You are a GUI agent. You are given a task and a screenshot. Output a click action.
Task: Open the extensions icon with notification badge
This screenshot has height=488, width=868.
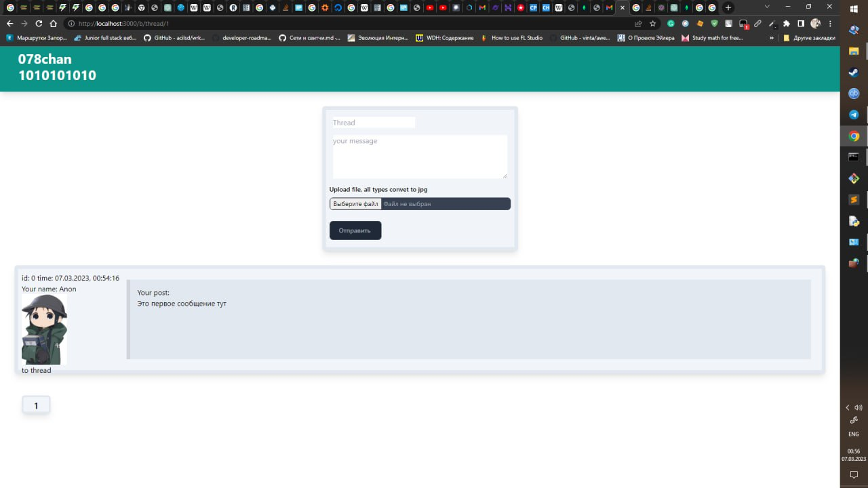tap(743, 23)
